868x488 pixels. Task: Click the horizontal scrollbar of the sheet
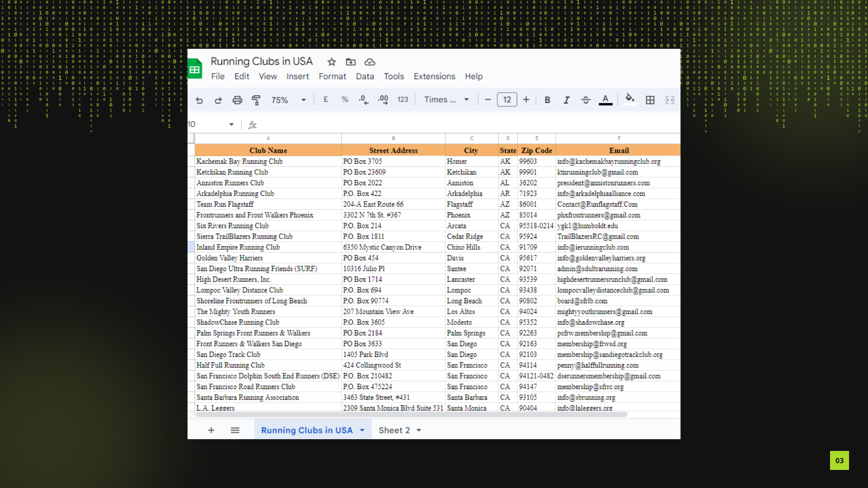[x=411, y=414]
